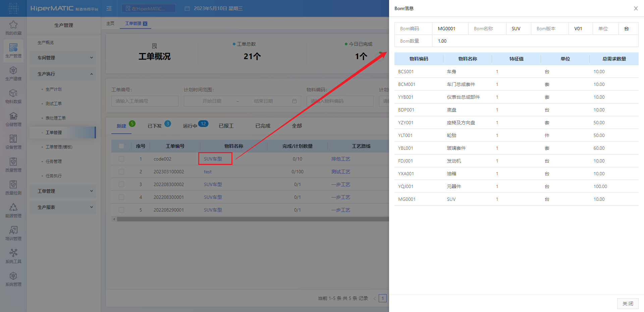Open 工单管理(模板) submenu item
644x312 pixels.
click(x=59, y=147)
